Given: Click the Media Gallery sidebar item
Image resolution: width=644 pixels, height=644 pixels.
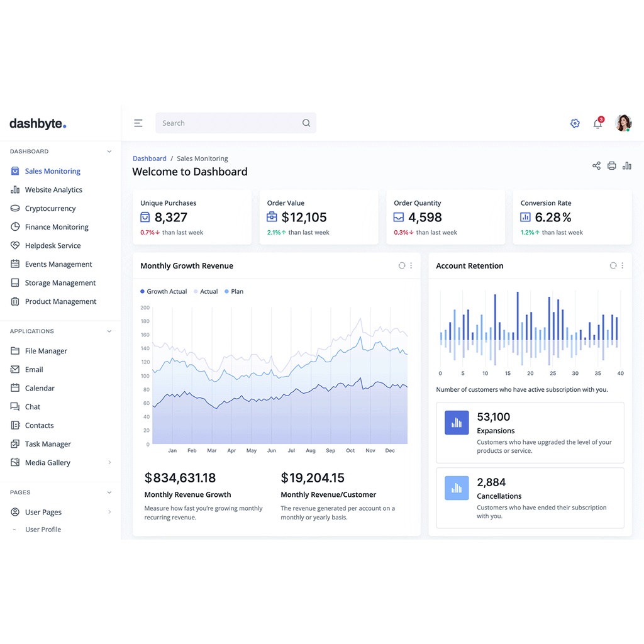Looking at the screenshot, I should click(61, 462).
